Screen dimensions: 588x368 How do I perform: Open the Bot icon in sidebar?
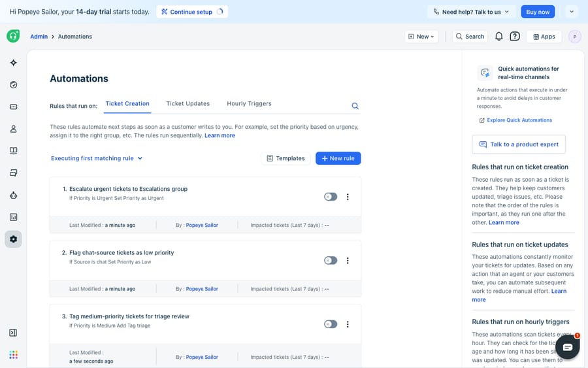[x=14, y=195]
